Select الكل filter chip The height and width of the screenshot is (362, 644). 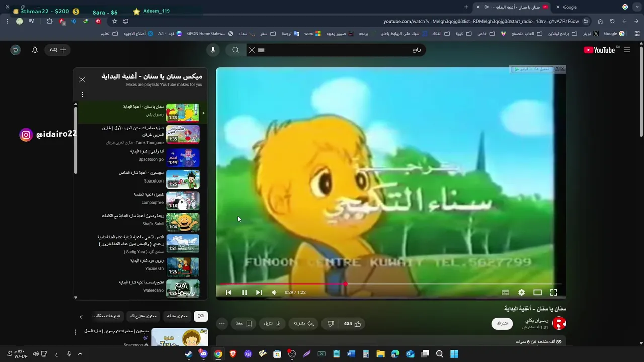click(201, 316)
